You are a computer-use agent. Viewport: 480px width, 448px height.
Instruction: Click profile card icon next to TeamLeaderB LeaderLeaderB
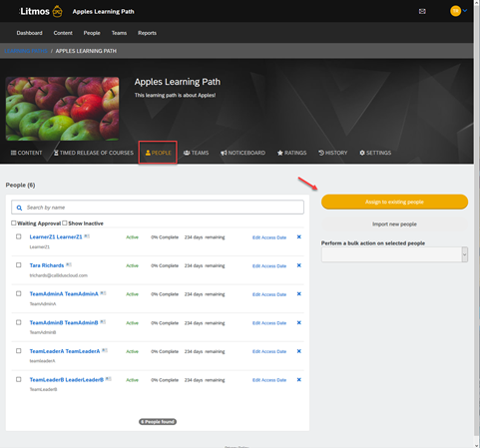coord(109,379)
